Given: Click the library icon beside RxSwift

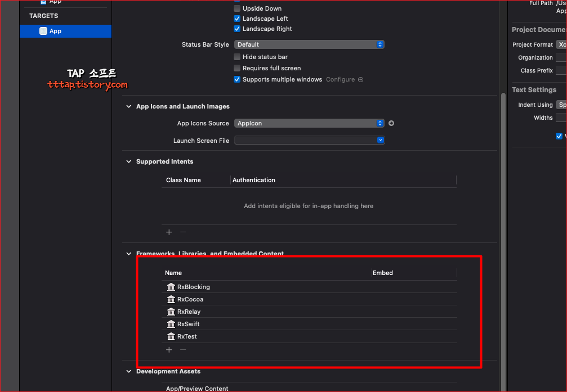Looking at the screenshot, I should [x=171, y=324].
